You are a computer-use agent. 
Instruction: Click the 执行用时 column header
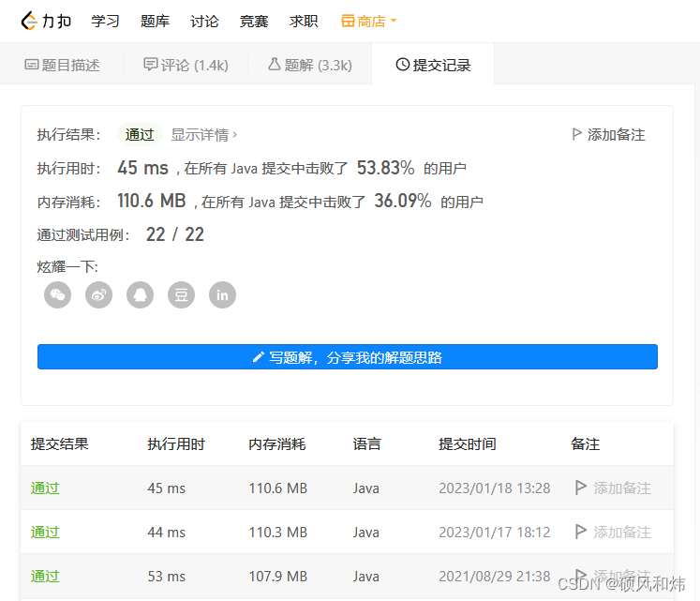tap(176, 443)
